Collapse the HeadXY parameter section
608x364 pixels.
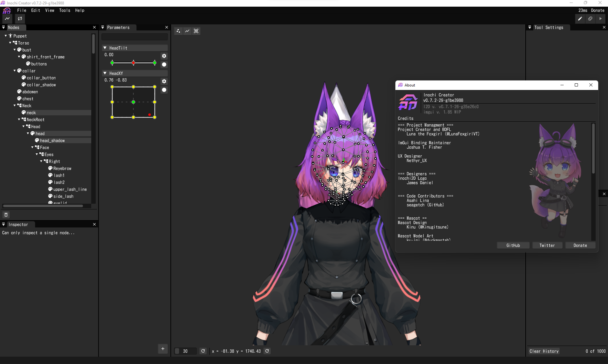105,73
